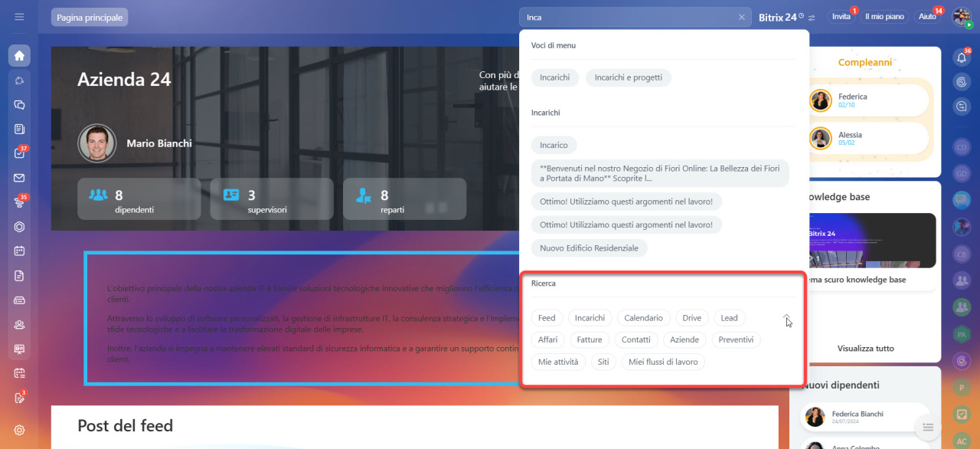
Task: Open Federica Bianchi new employee entry
Action: [x=865, y=418]
